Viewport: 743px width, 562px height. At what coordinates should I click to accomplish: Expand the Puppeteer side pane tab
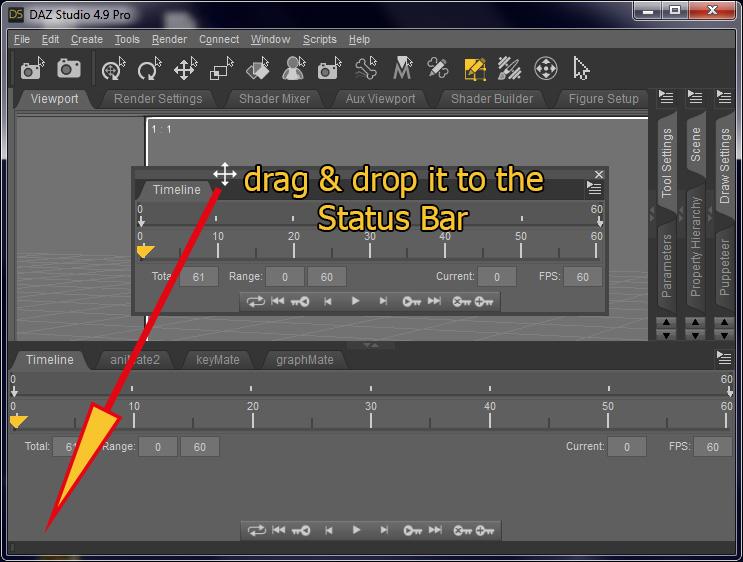point(724,267)
